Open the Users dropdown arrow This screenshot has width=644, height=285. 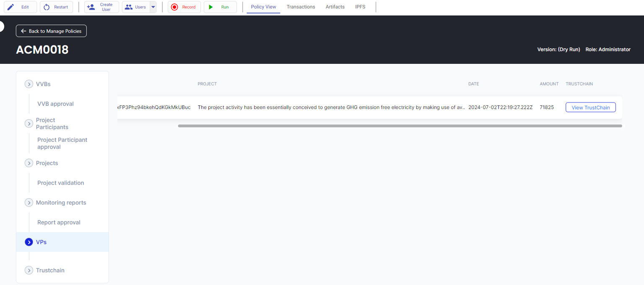(153, 7)
